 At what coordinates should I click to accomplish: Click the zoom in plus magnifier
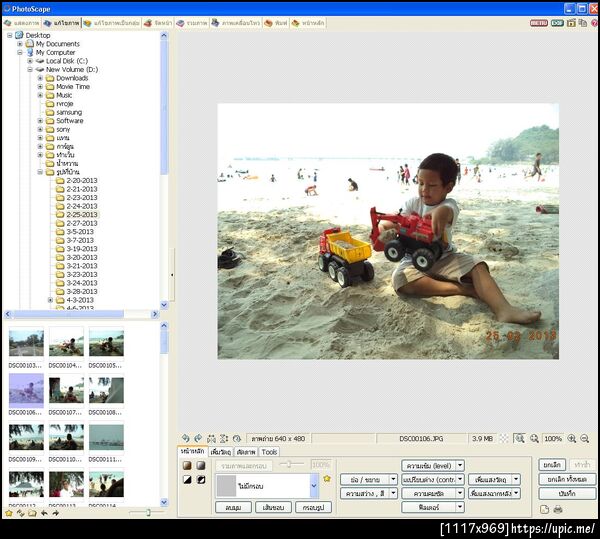[x=572, y=438]
